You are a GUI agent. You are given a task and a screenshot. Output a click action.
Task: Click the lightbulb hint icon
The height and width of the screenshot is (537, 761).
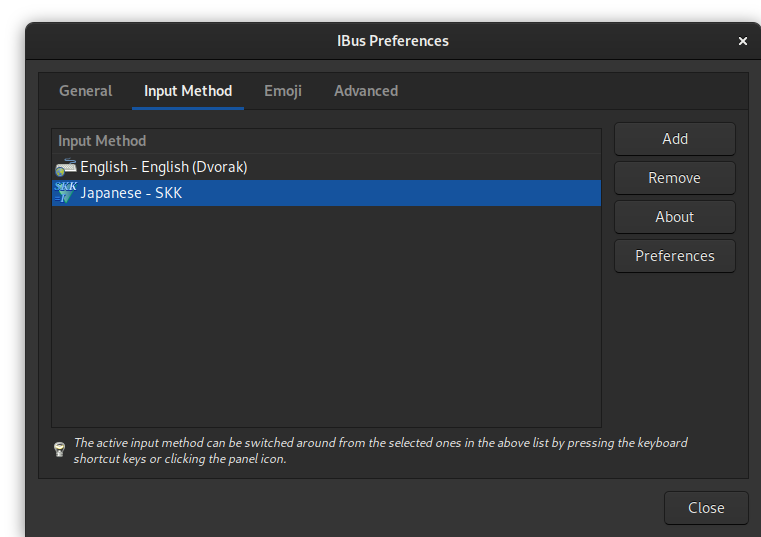59,450
